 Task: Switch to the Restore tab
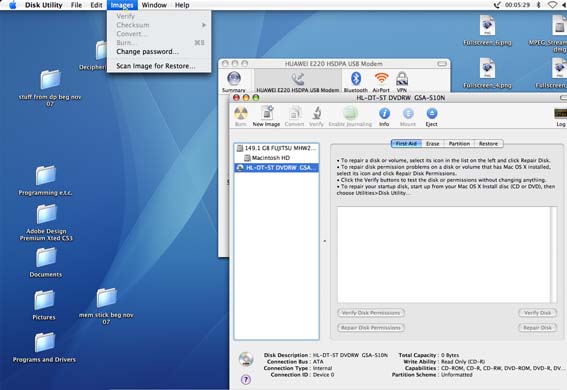pyautogui.click(x=489, y=143)
